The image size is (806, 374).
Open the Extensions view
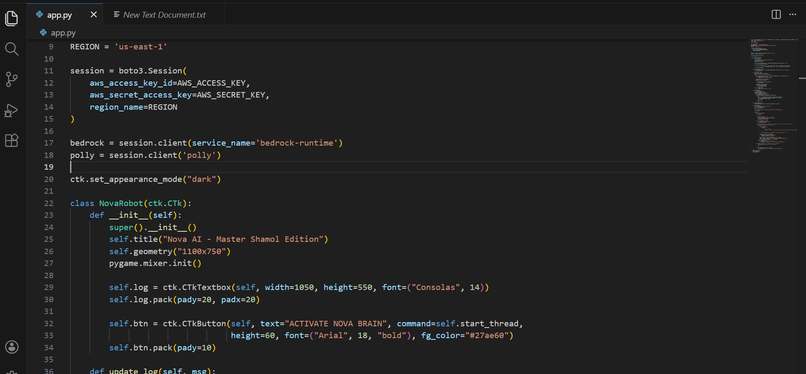[x=12, y=140]
